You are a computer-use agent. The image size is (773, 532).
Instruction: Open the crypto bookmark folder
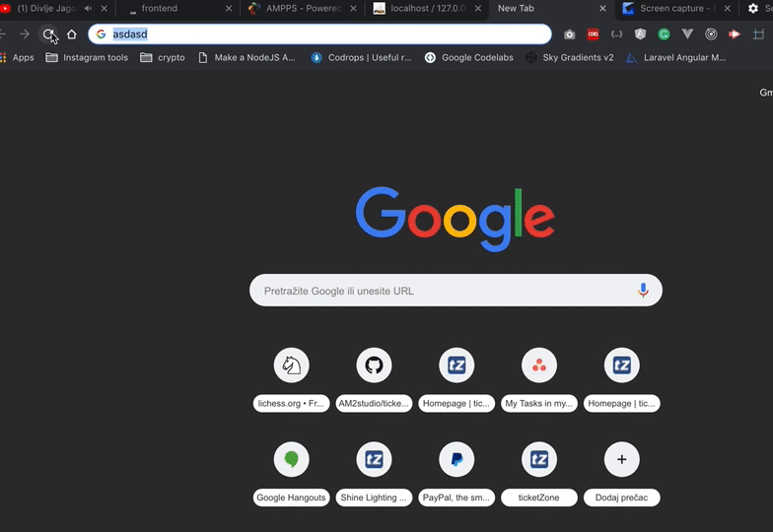163,57
